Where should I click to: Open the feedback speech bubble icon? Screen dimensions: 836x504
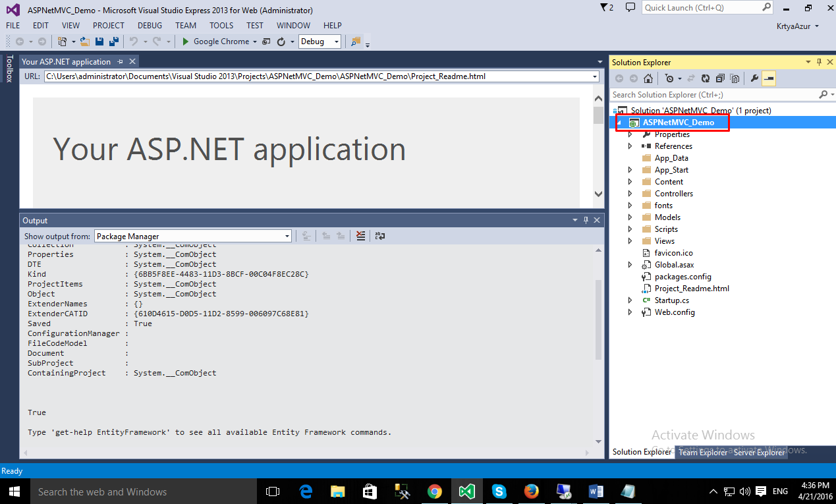point(630,8)
